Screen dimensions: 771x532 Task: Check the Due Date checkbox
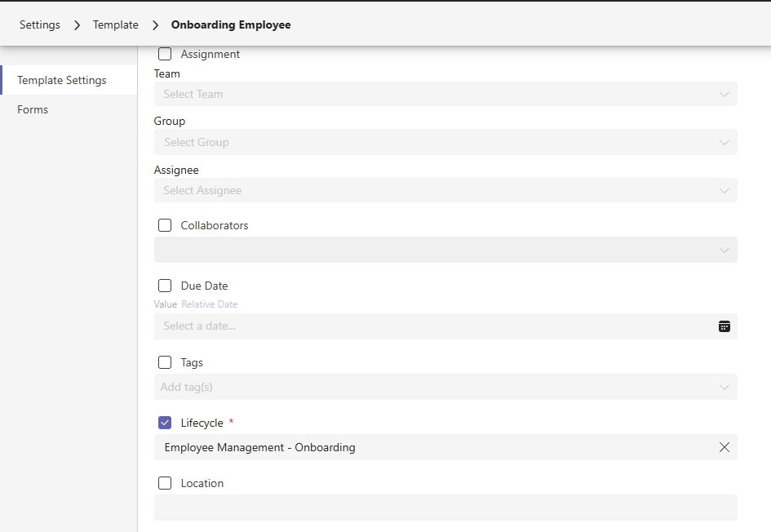click(x=165, y=286)
